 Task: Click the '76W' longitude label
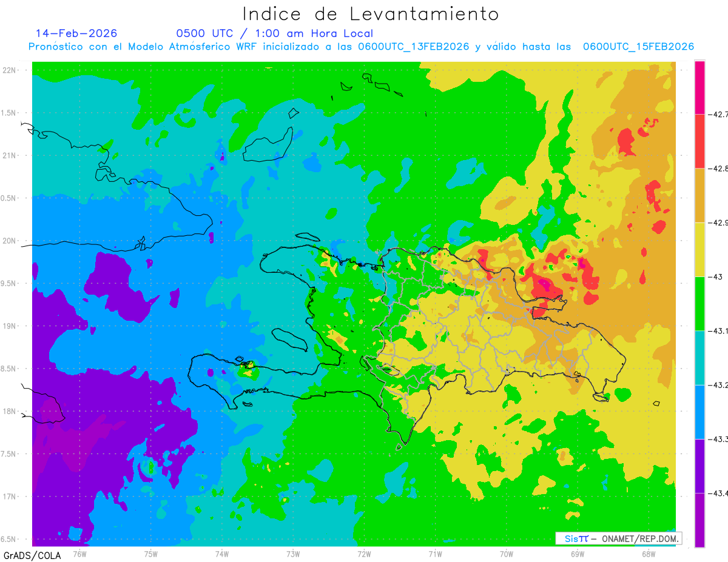pyautogui.click(x=80, y=554)
